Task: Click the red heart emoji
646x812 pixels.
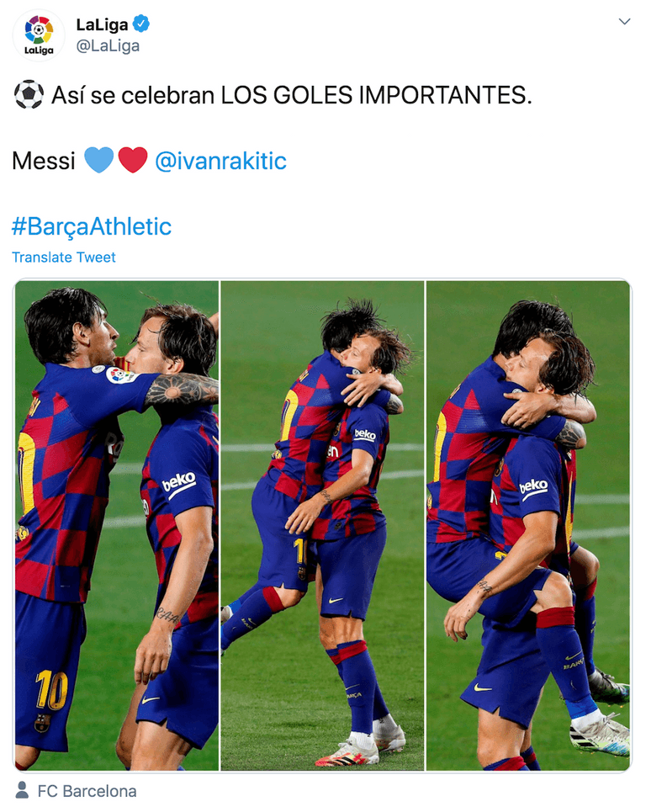Action: 133,160
